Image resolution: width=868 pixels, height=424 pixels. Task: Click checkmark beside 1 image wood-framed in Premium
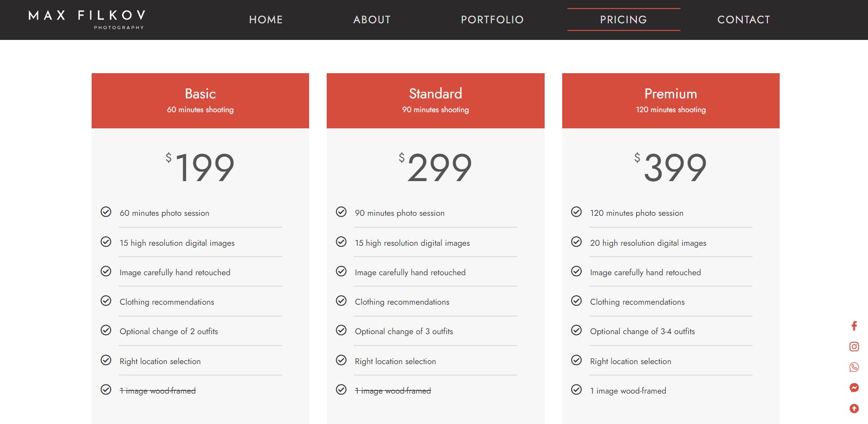point(576,390)
